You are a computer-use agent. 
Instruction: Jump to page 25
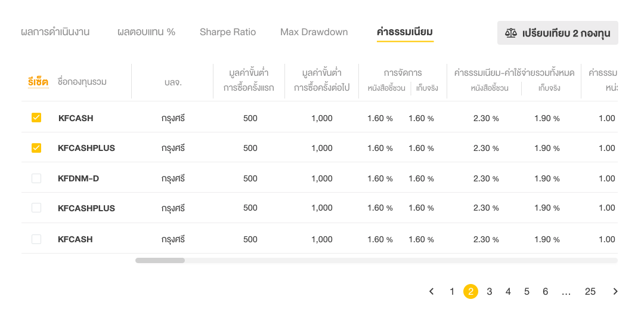[x=590, y=291]
